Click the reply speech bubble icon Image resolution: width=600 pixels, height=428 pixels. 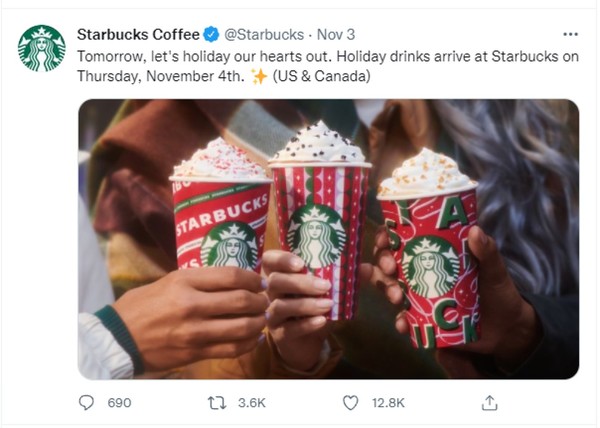[86, 402]
